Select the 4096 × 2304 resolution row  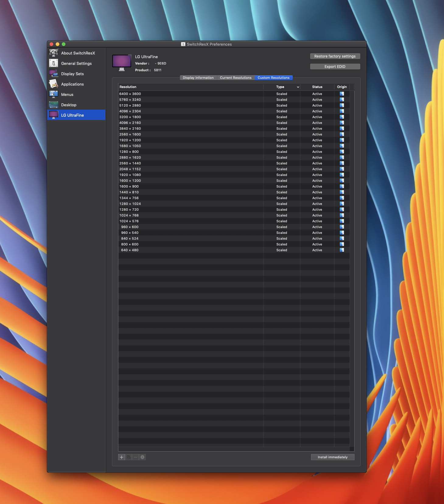(x=234, y=111)
